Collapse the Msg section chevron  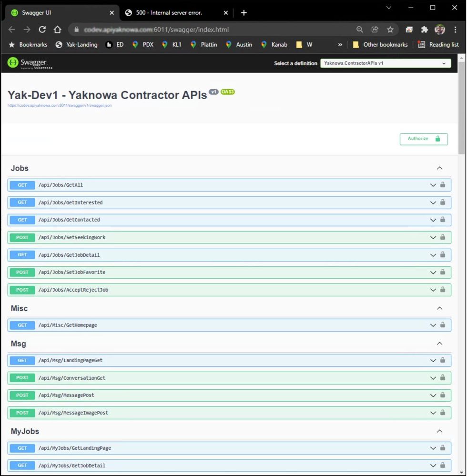coord(439,344)
